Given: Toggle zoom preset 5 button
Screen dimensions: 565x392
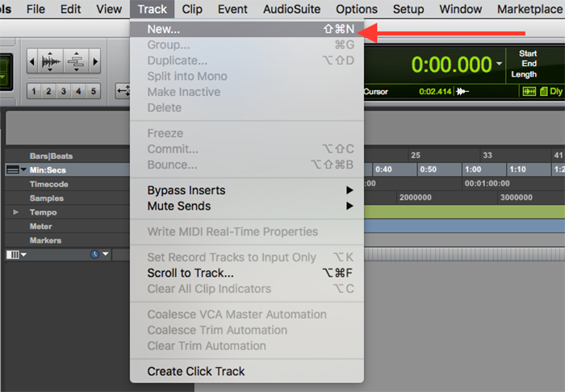Looking at the screenshot, I should [x=94, y=91].
